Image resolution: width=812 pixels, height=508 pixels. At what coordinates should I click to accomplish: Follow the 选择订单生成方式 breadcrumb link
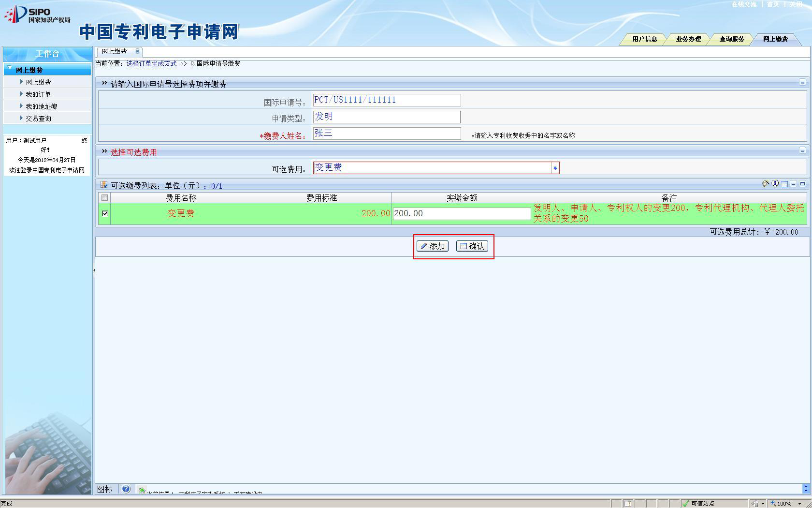pyautogui.click(x=151, y=63)
